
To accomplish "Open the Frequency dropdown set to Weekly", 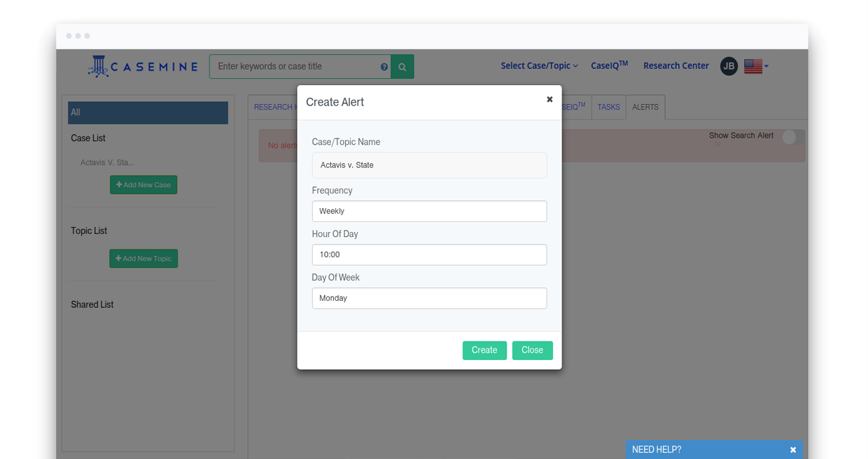I will (429, 212).
